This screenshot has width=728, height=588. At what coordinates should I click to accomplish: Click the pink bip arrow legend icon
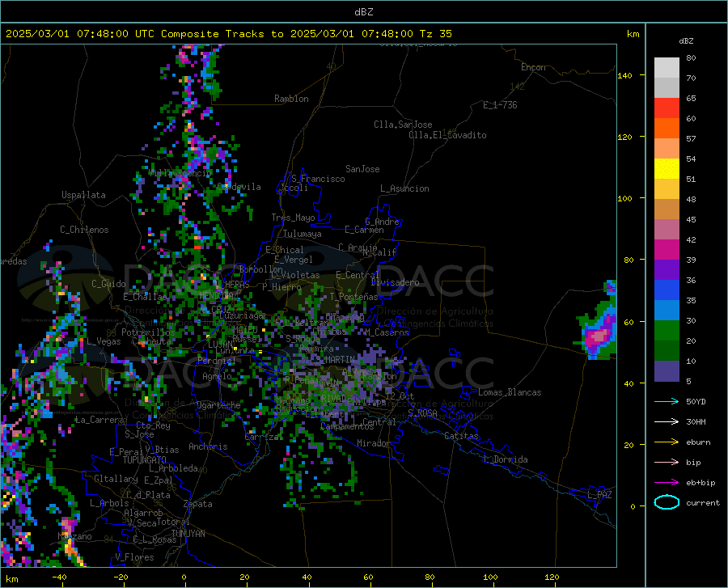click(667, 463)
